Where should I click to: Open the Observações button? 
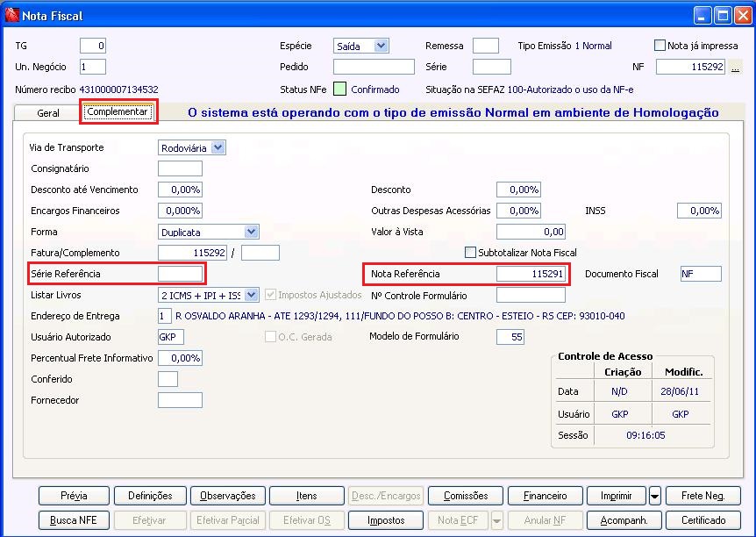click(x=227, y=496)
